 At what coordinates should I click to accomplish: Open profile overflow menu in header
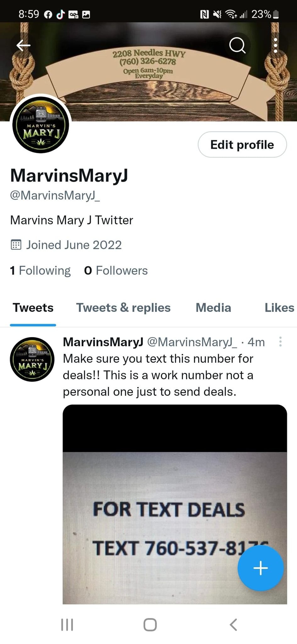click(275, 45)
